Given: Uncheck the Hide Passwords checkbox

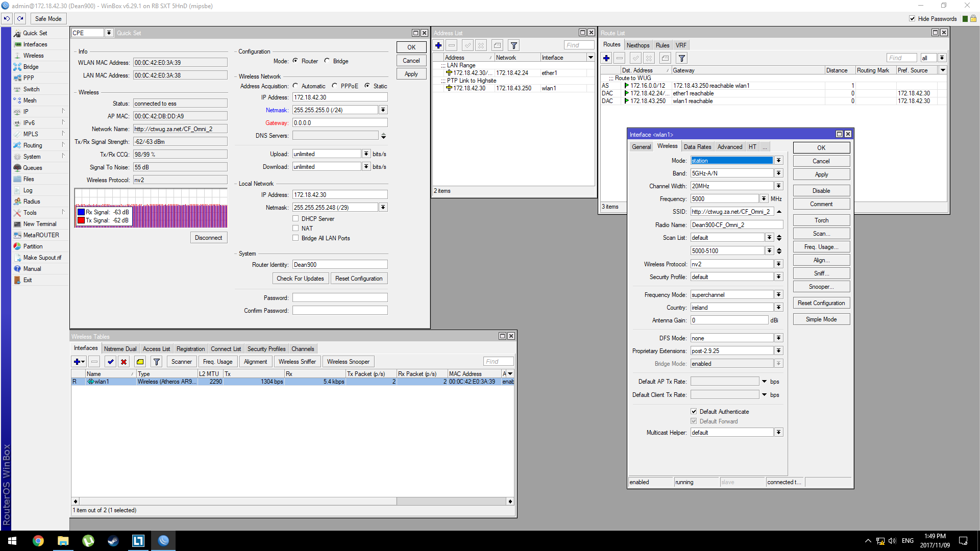Looking at the screenshot, I should 912,19.
